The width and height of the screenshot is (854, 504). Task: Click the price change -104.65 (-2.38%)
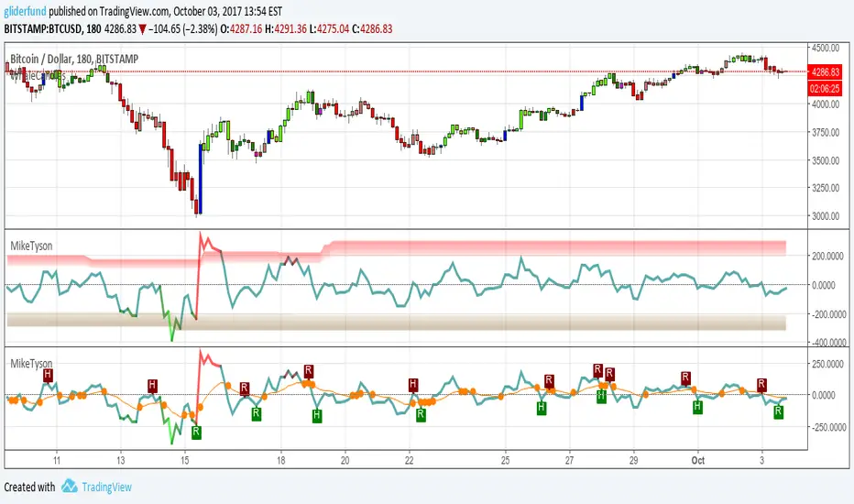point(182,29)
